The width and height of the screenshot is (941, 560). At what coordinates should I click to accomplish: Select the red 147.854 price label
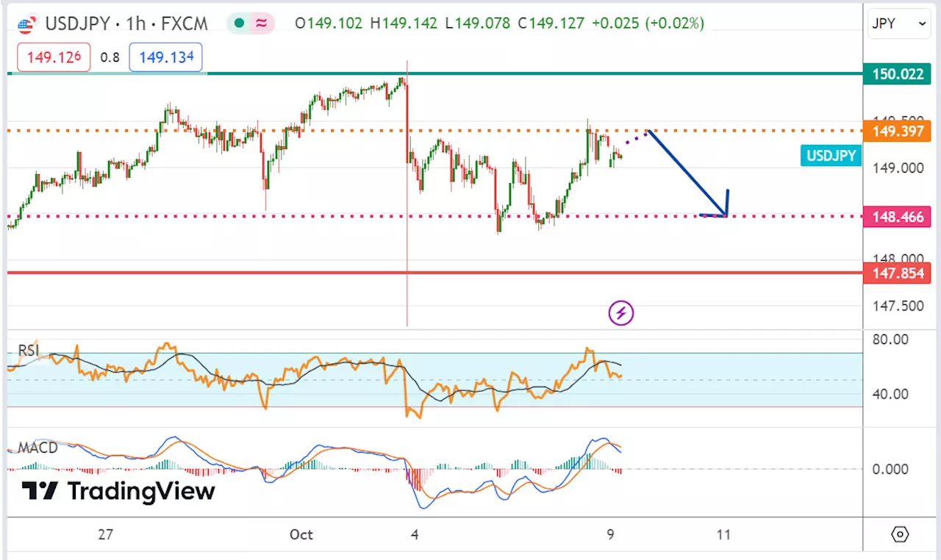898,273
